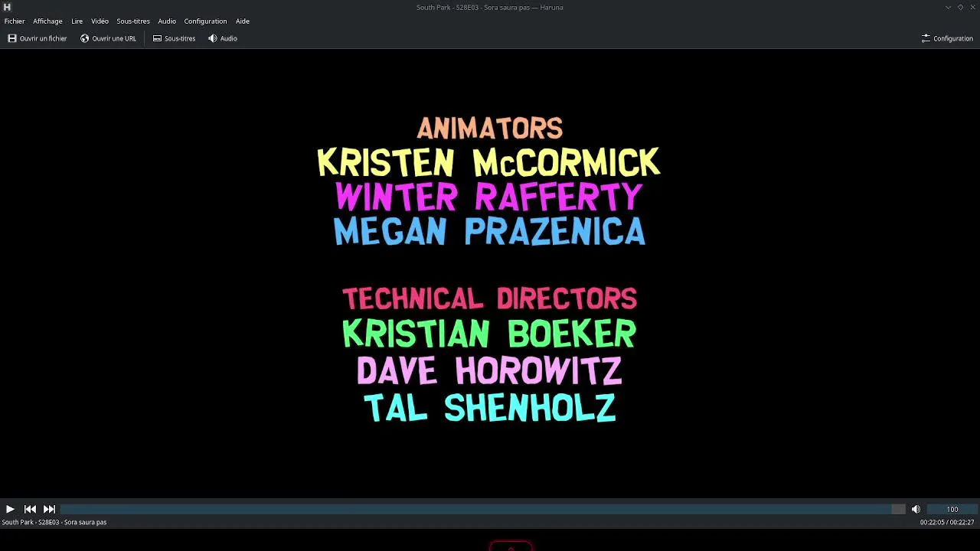Open the Aide menu
The width and height of the screenshot is (980, 551).
(x=243, y=21)
